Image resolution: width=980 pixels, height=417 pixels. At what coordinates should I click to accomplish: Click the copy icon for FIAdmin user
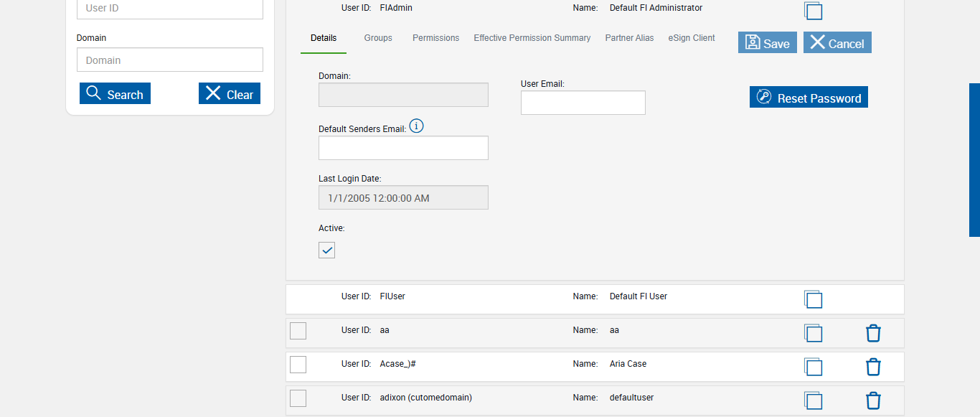click(813, 11)
